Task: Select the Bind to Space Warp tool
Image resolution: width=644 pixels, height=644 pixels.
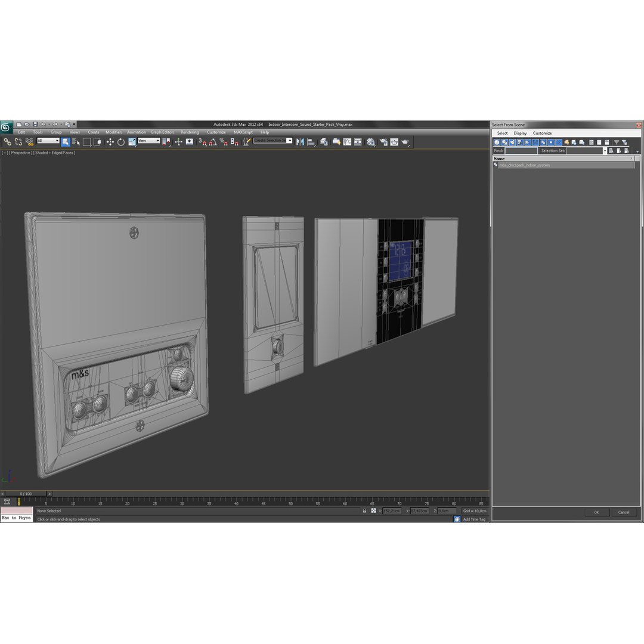Action: [x=29, y=142]
